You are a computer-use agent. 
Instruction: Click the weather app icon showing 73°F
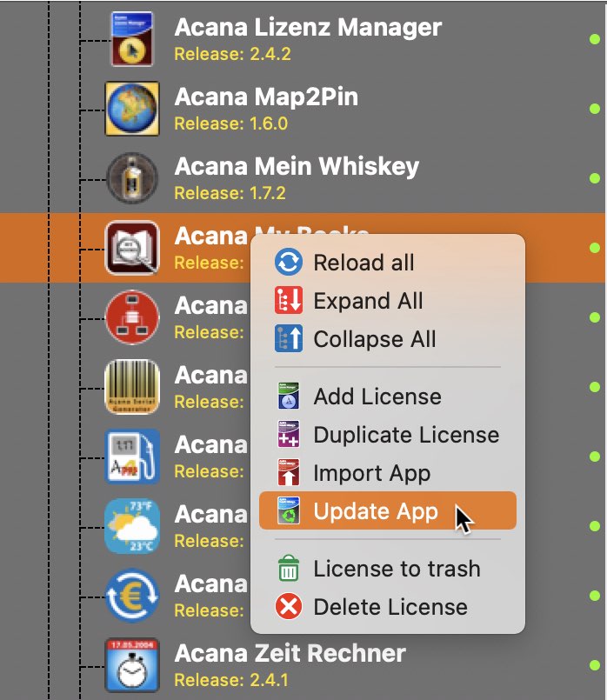click(131, 526)
